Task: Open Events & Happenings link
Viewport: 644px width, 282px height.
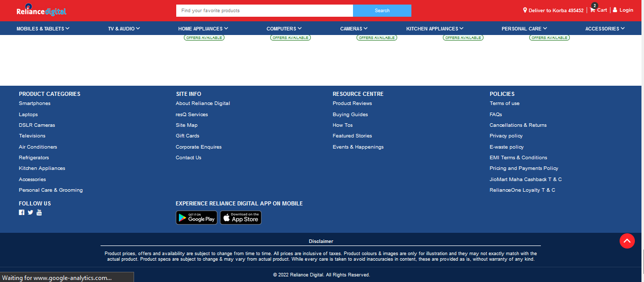Action: [x=358, y=147]
